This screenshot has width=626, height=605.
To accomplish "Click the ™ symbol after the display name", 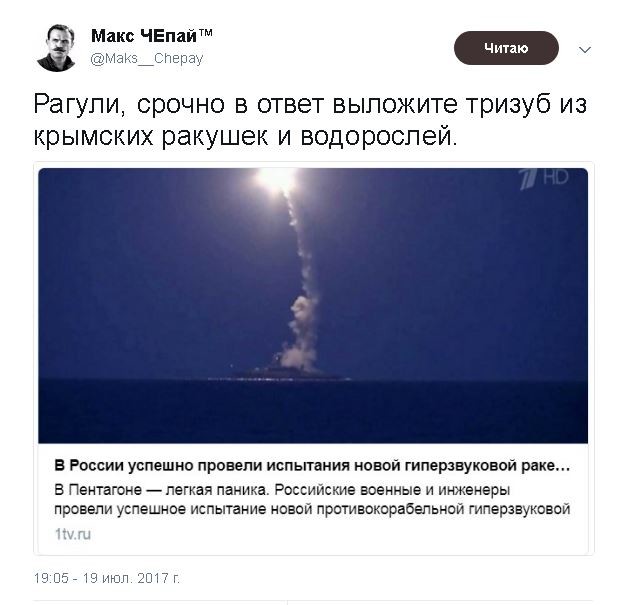I will click(206, 32).
